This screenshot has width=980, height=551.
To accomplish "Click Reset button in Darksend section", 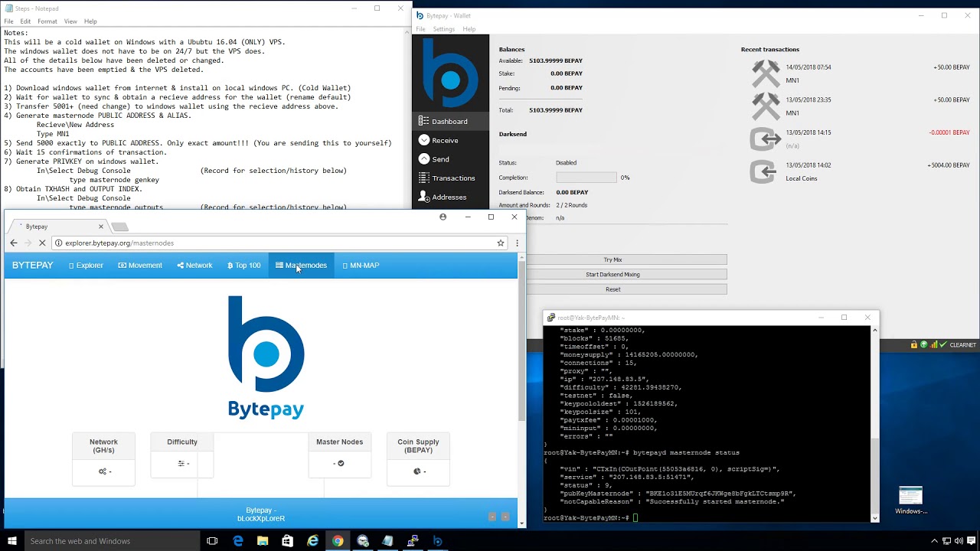I will point(612,289).
